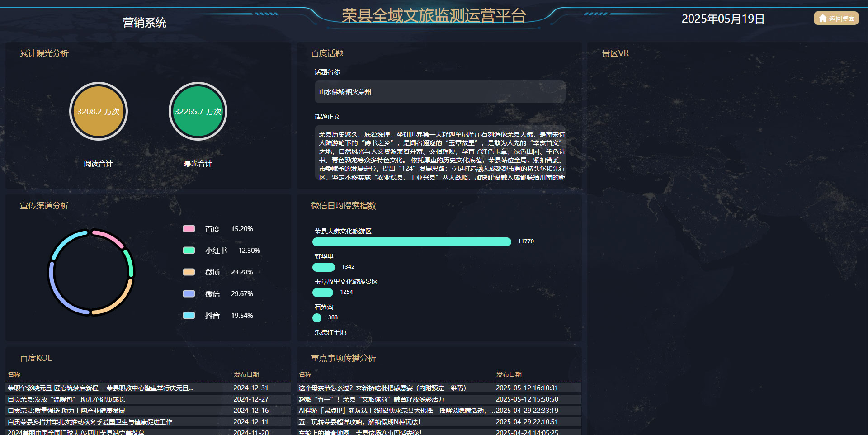Click the gold 阅读合计 circular gauge
Viewport: 868px width, 435px height.
pyautogui.click(x=98, y=111)
